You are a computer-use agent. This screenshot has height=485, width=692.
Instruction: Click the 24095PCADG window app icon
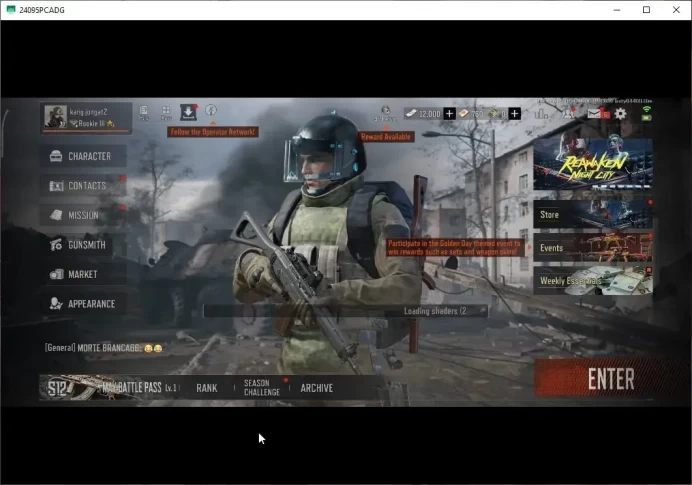pos(11,9)
